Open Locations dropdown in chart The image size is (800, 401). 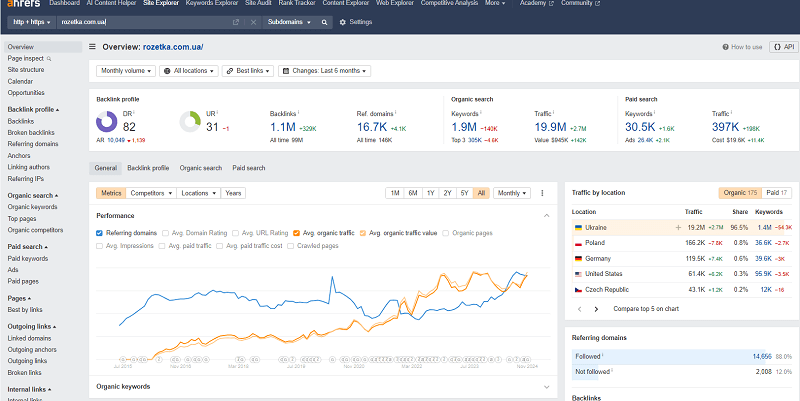198,193
